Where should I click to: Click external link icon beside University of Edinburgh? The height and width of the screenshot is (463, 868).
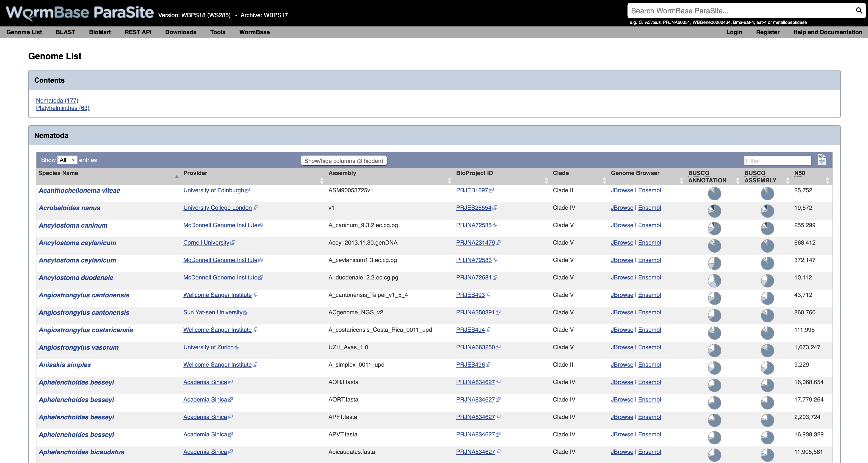click(248, 190)
